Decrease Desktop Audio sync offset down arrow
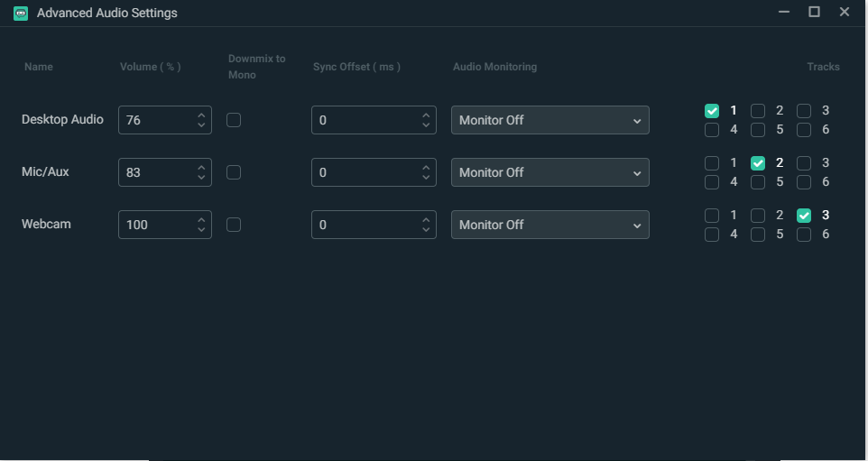868x461 pixels. point(426,125)
